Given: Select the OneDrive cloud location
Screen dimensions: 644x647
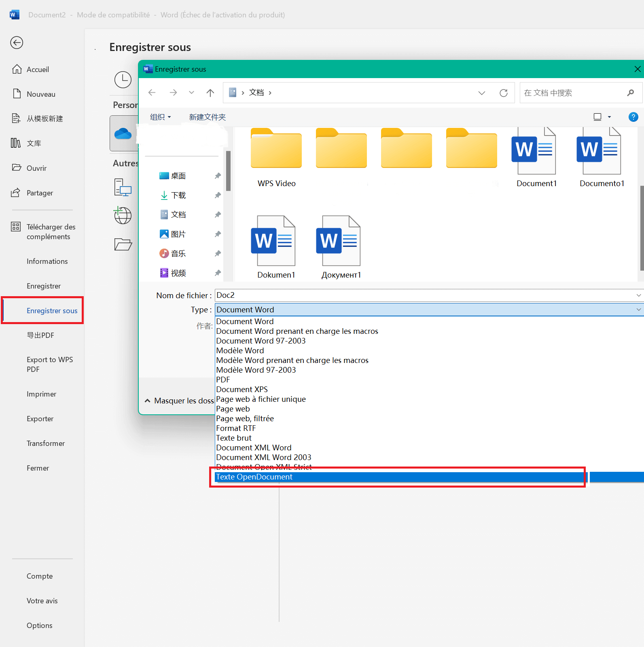Looking at the screenshot, I should click(x=123, y=134).
